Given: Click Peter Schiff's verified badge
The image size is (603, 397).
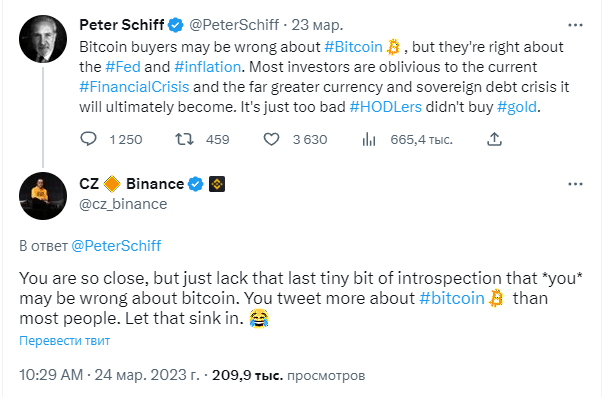Looking at the screenshot, I should pyautogui.click(x=176, y=25).
